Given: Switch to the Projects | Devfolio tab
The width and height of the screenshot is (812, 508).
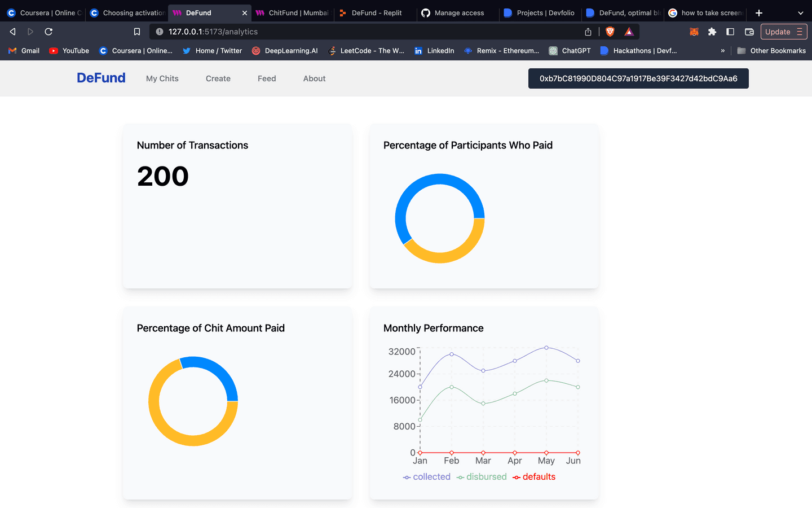Looking at the screenshot, I should (540, 12).
